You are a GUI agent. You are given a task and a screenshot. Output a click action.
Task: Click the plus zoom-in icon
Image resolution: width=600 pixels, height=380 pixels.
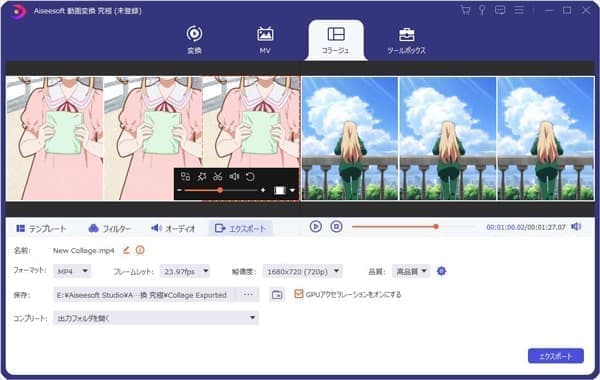point(263,190)
